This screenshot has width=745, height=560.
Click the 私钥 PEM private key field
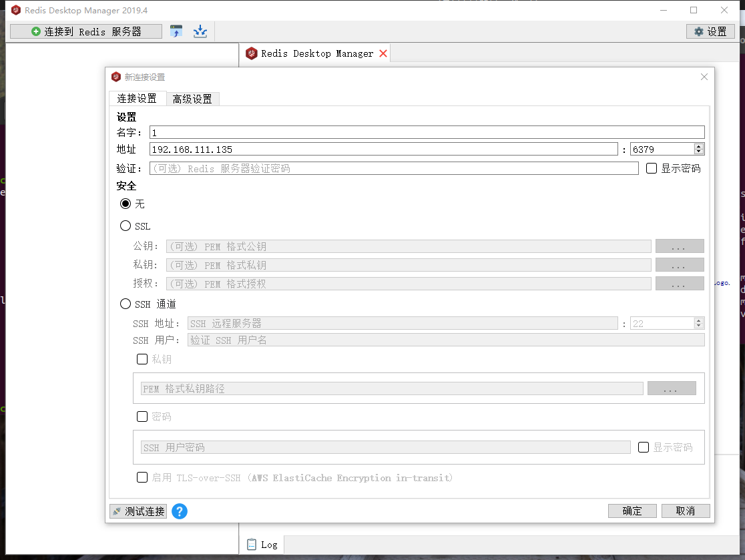[409, 265]
